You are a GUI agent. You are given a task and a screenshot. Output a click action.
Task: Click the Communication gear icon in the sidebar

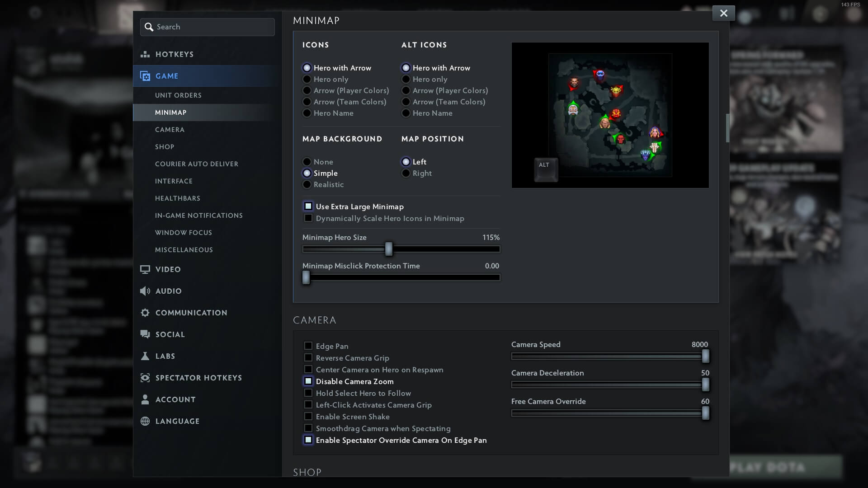click(x=145, y=313)
